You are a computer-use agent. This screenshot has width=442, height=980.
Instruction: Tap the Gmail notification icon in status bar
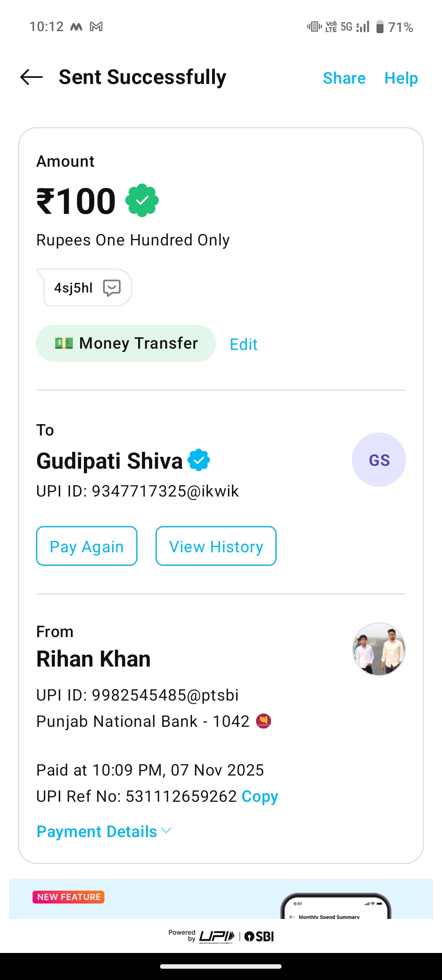tap(96, 27)
